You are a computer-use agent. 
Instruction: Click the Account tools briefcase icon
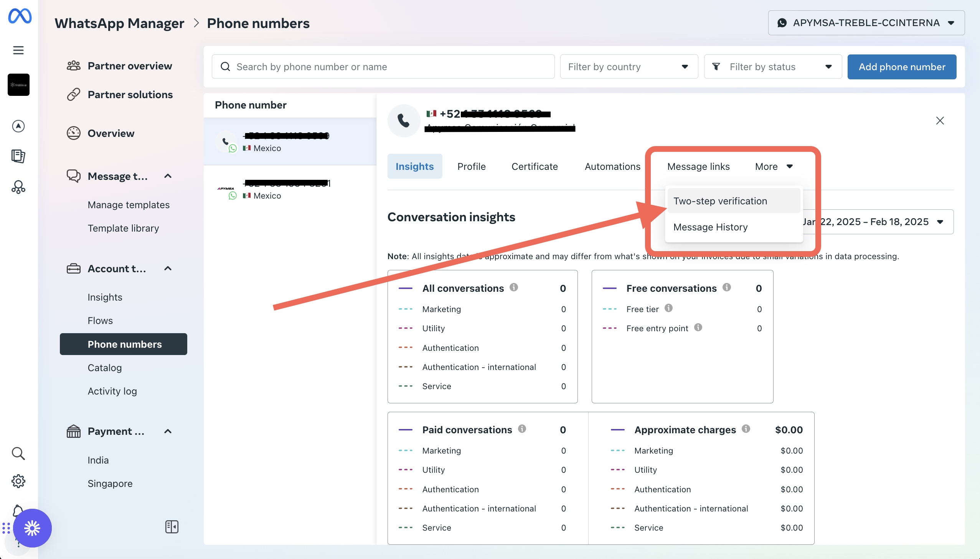[x=73, y=268]
